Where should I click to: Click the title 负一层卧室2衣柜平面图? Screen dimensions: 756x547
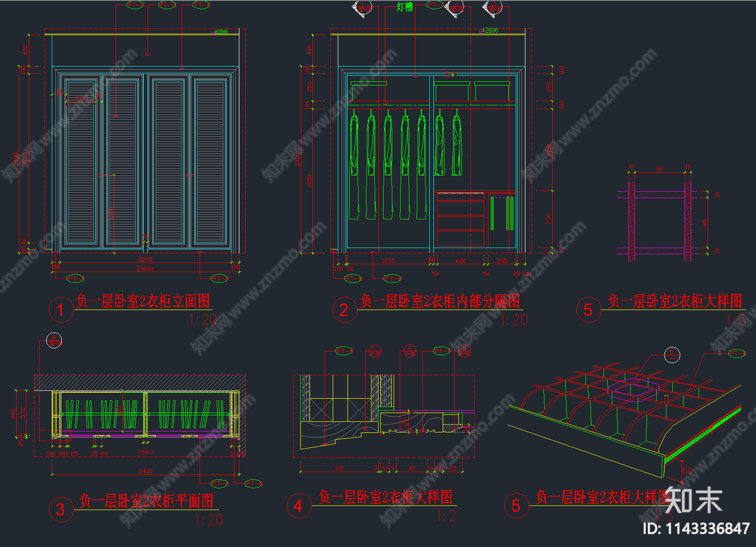146,501
